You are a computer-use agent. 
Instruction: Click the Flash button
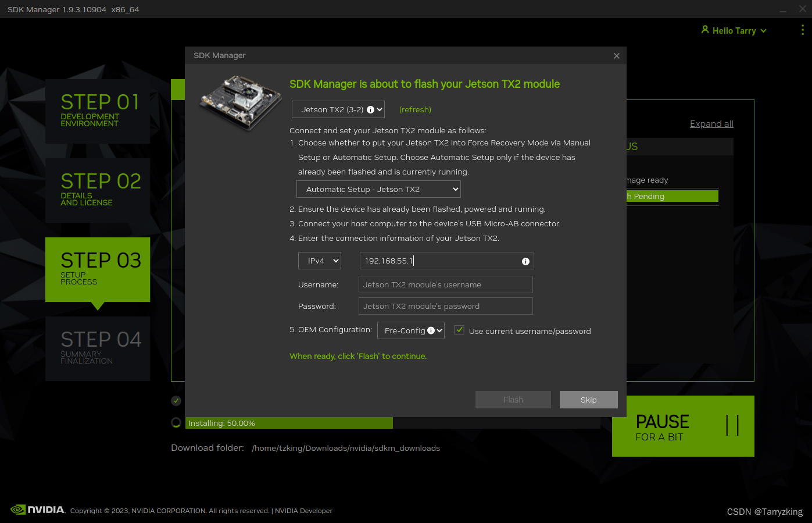point(513,400)
